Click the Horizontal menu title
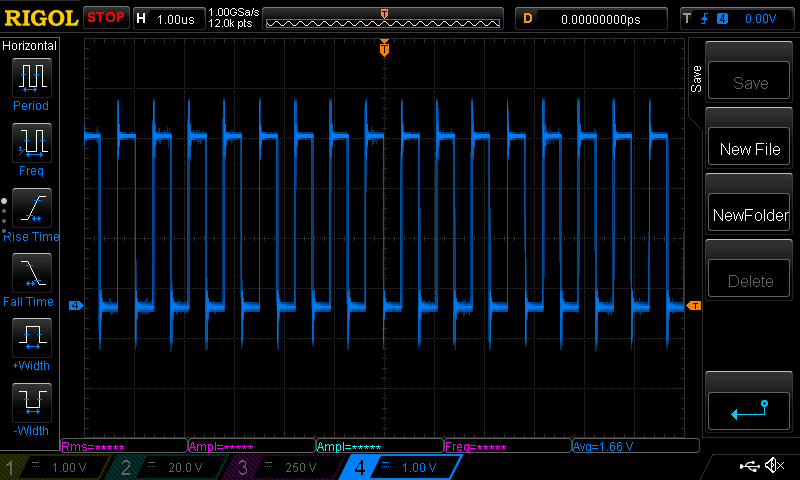This screenshot has width=800, height=480. click(x=29, y=45)
